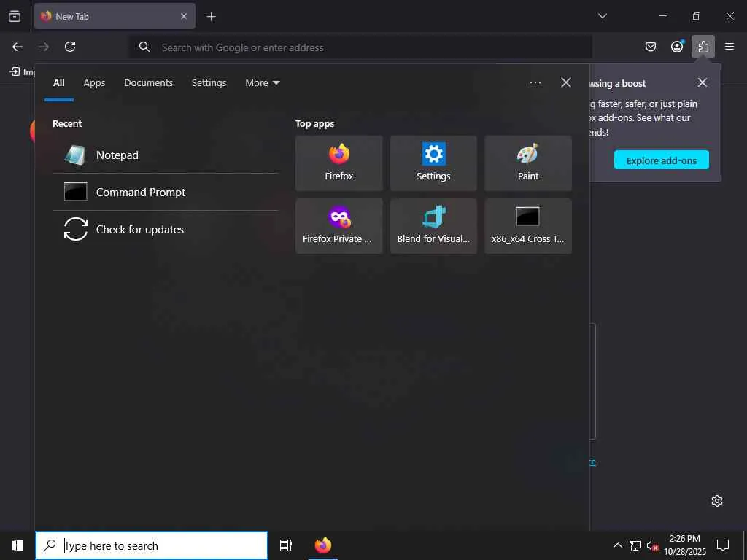Open the Settings tile in Top apps
The height and width of the screenshot is (560, 747).
coord(433,163)
